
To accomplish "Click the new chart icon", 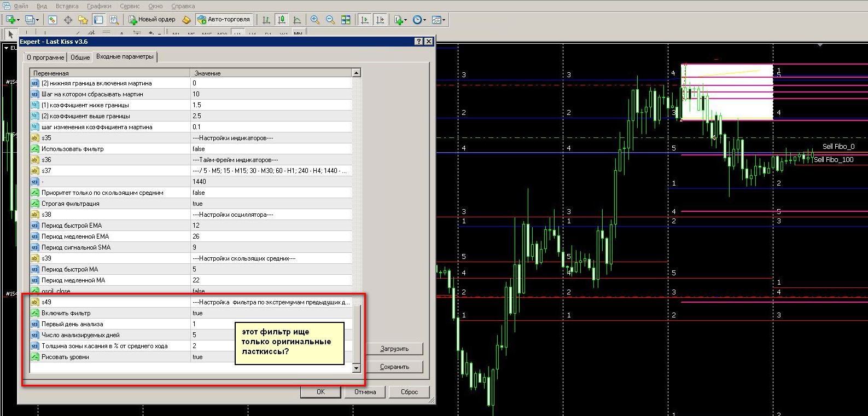I will (x=10, y=20).
